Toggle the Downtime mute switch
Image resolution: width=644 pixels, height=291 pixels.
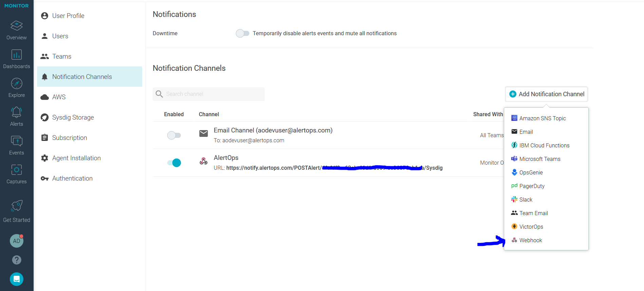(242, 33)
